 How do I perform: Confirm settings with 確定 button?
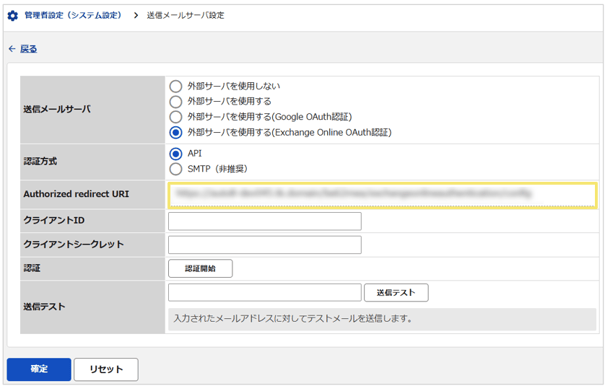(39, 369)
